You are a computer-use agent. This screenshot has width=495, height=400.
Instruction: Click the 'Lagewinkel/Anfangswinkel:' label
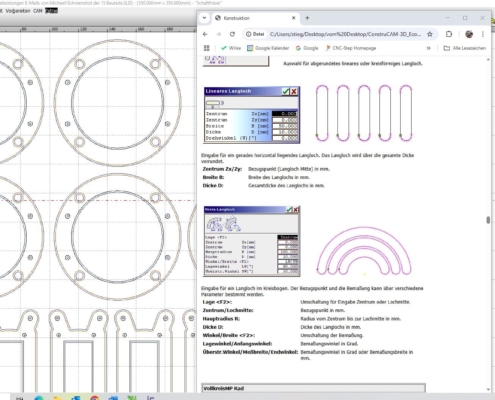pos(237,344)
